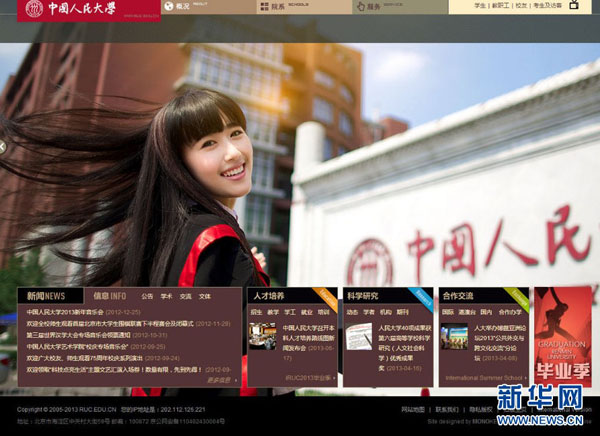Open news item dated 2012-10-31

click(97, 335)
